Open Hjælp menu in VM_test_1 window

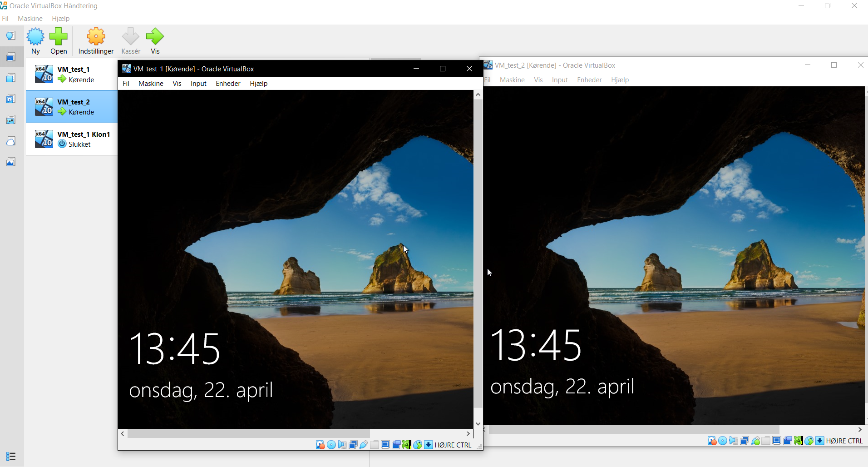[259, 84]
